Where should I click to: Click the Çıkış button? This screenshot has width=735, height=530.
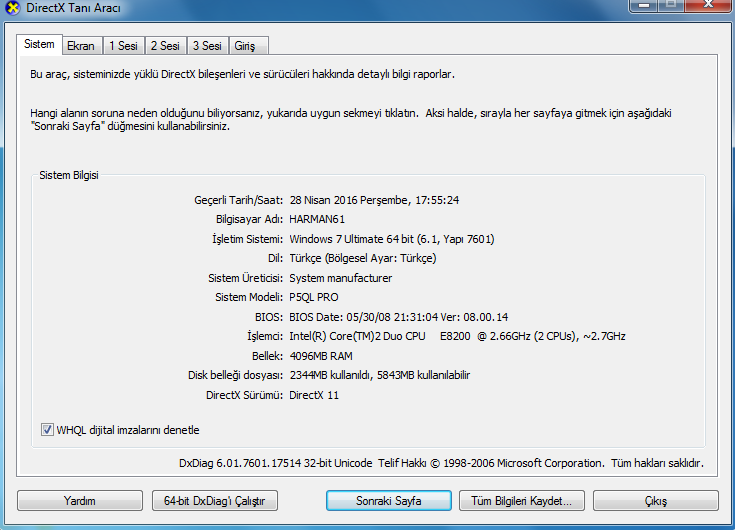coord(656,500)
